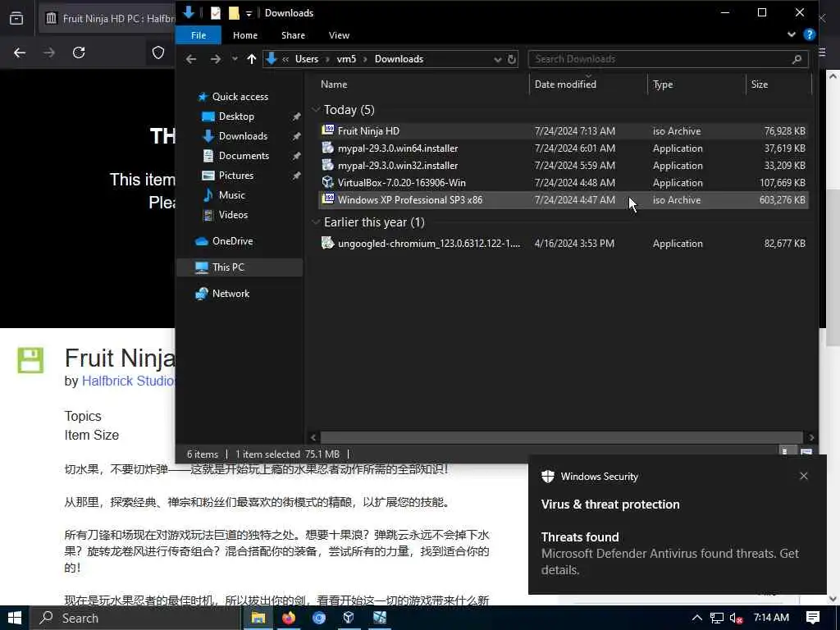840x630 pixels.
Task: Click the Windows Security shield icon in notification
Action: click(547, 477)
